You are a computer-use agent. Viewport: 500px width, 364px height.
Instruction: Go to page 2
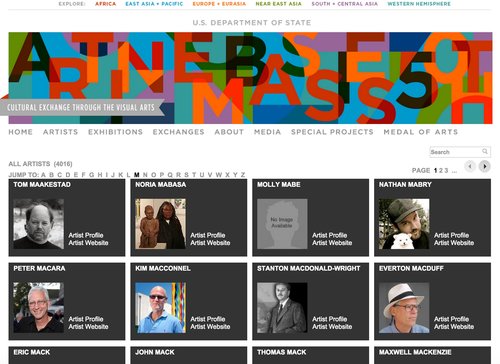441,170
